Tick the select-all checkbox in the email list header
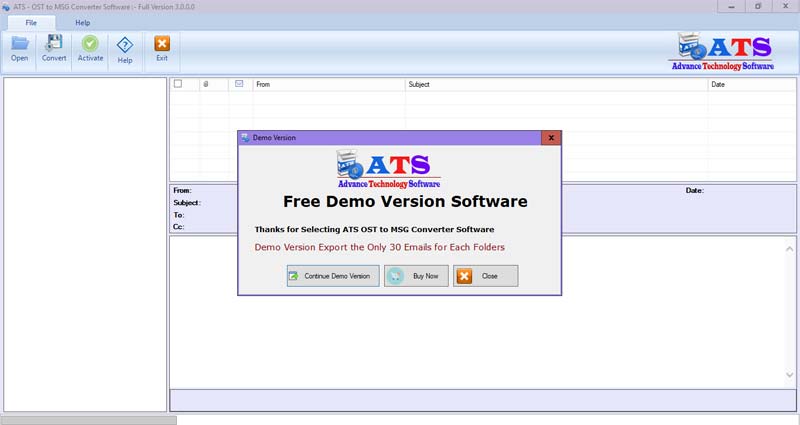Screen dimensions: 800x425 [178, 84]
